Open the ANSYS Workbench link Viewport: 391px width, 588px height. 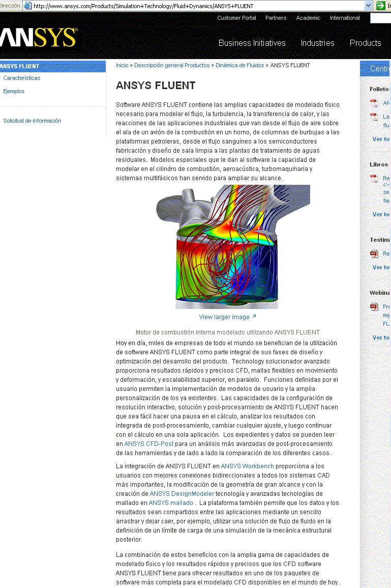248,466
